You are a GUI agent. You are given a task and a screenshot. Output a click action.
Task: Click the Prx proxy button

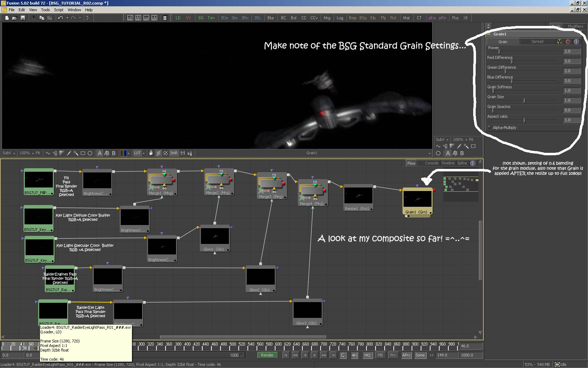point(393,355)
